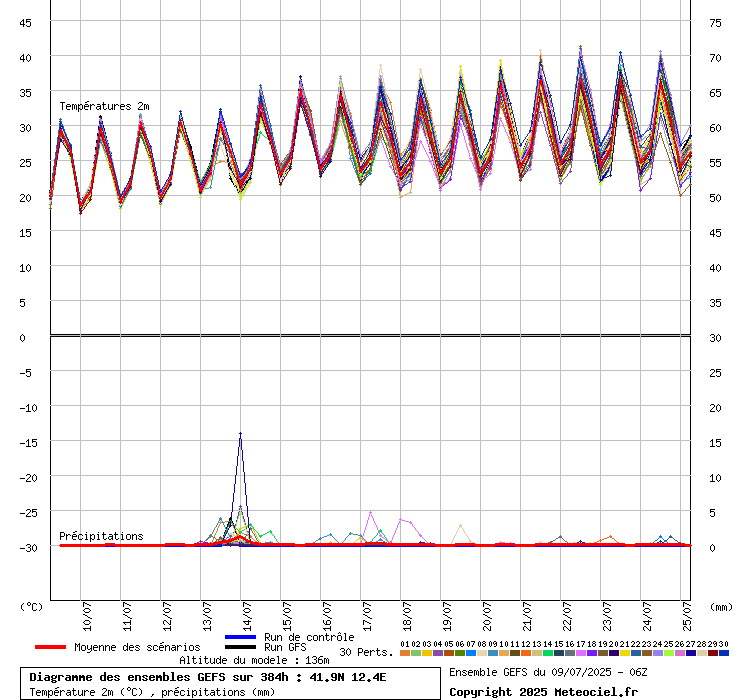Click the (mm) axis unit label
This screenshot has height=700, width=740.
(x=722, y=607)
